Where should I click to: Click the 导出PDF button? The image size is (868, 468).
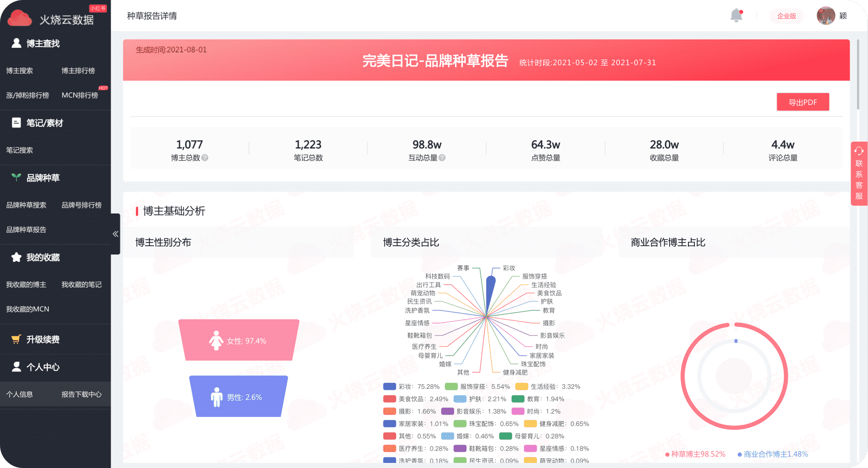click(803, 102)
